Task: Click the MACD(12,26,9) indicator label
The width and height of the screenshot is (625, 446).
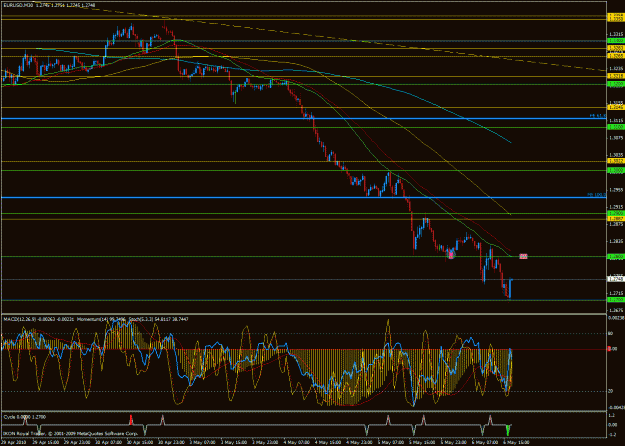Action: coord(19,319)
